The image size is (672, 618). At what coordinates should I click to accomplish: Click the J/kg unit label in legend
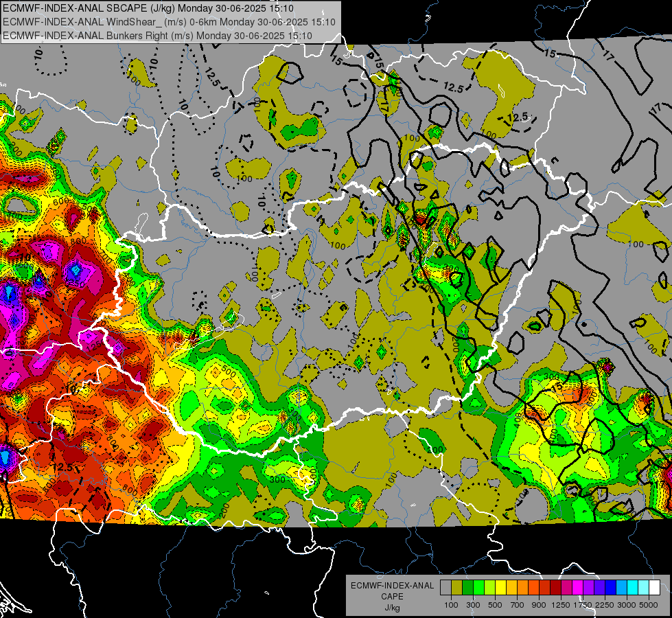(392, 608)
